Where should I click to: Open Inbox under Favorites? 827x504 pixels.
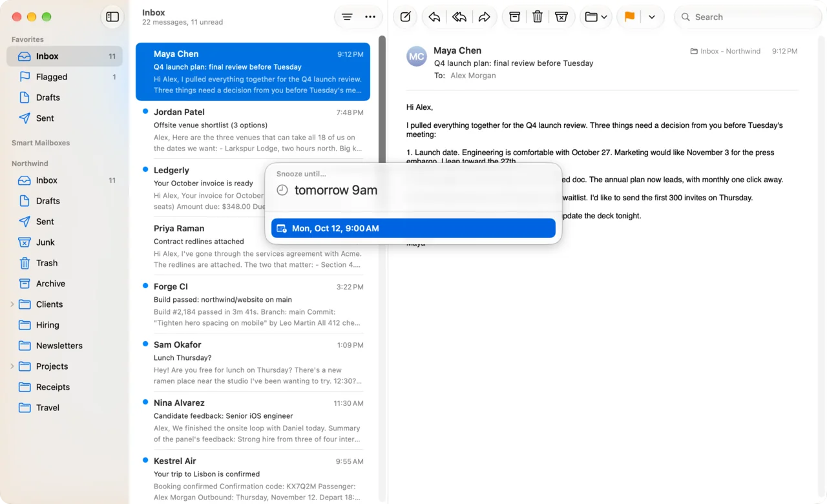tap(65, 56)
